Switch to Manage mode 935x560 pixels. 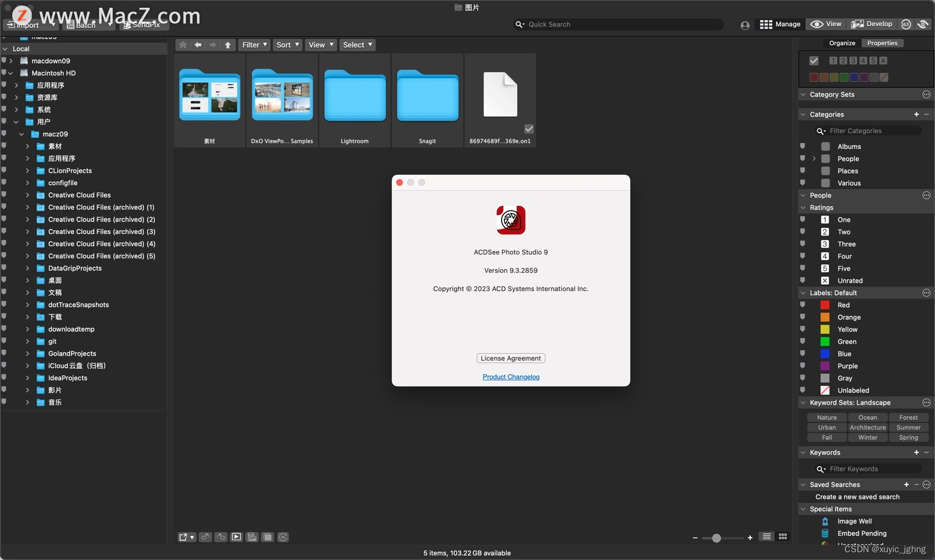pyautogui.click(x=780, y=24)
